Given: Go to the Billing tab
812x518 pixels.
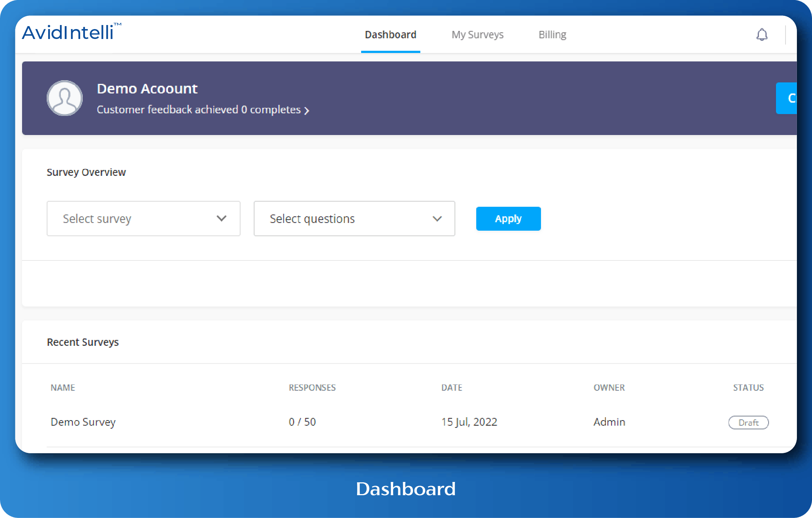Looking at the screenshot, I should pos(552,35).
